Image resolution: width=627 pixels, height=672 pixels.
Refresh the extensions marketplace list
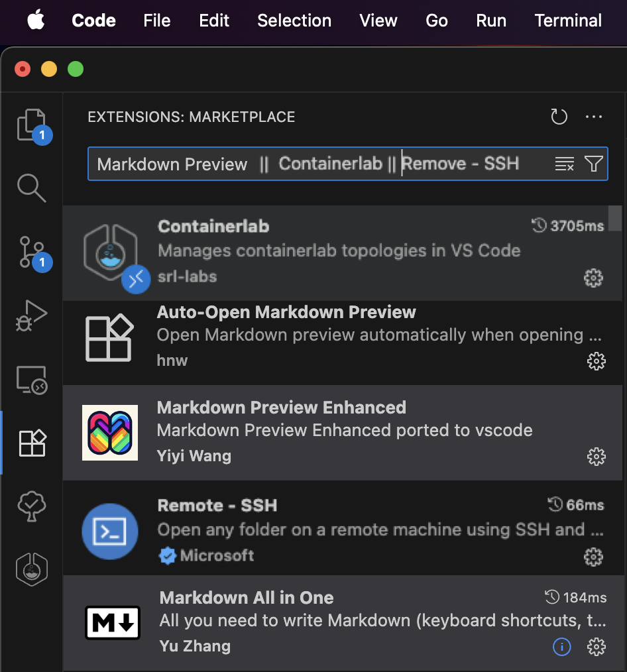click(x=559, y=117)
